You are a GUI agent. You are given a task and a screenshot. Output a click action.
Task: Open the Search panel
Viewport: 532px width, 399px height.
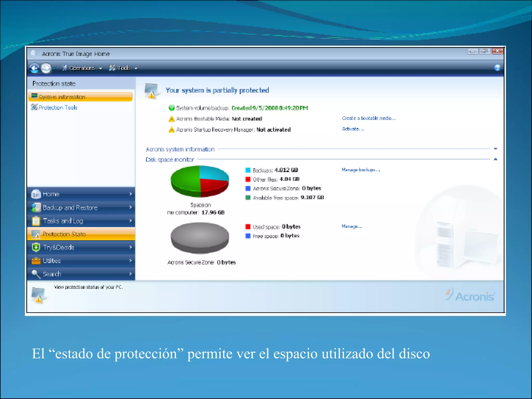tap(81, 274)
